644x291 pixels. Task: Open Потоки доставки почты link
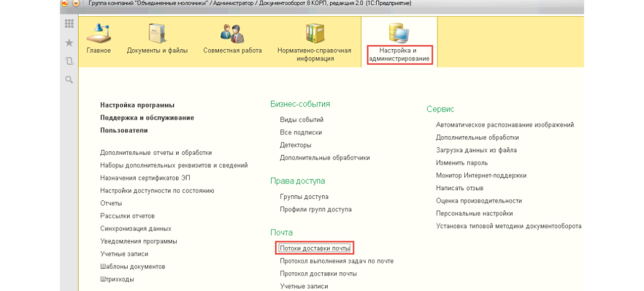pyautogui.click(x=315, y=249)
